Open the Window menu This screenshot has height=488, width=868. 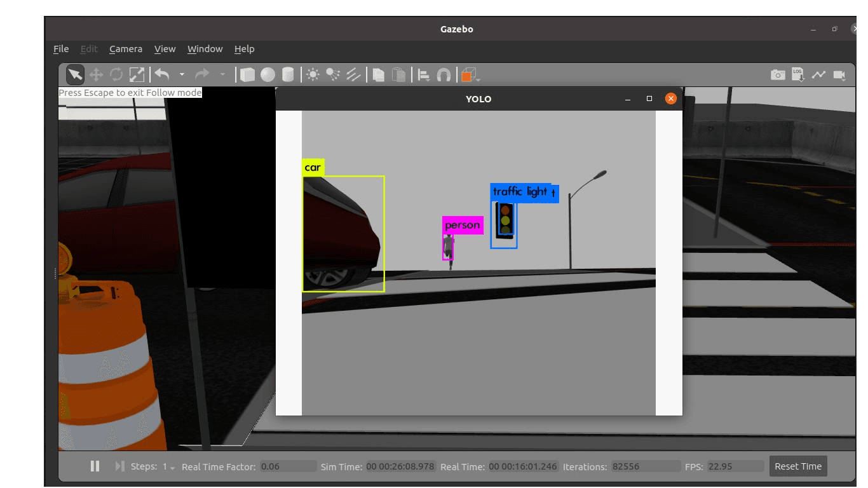point(205,49)
